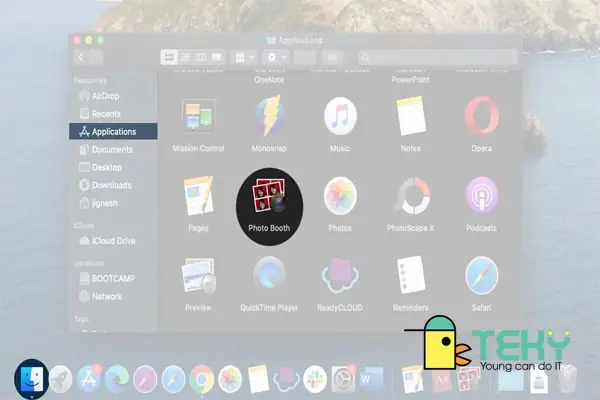600x400 pixels.
Task: Switch Finder to icon view
Action: pyautogui.click(x=169, y=57)
